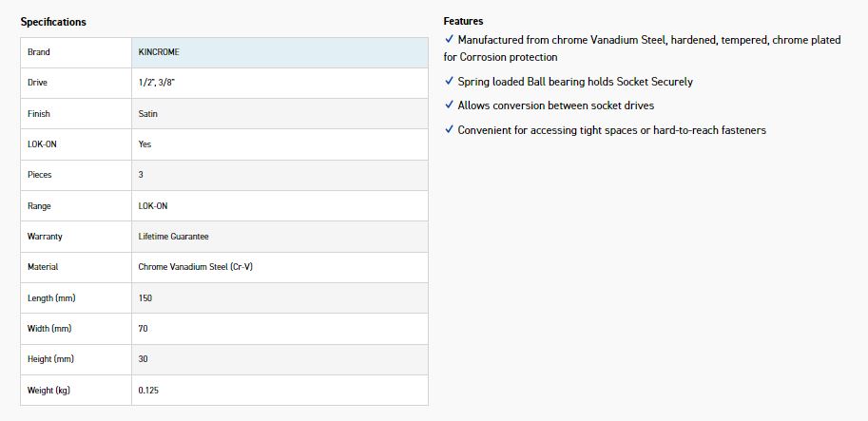Viewport: 868px width, 421px height.
Task: Click the Features heading
Action: click(463, 21)
